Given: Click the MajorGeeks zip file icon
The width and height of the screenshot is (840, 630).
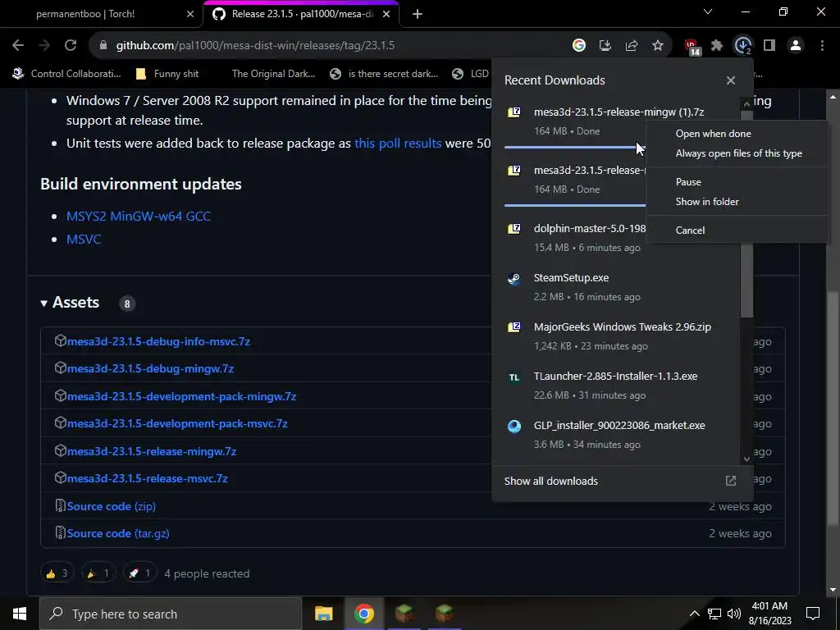Looking at the screenshot, I should tap(514, 327).
